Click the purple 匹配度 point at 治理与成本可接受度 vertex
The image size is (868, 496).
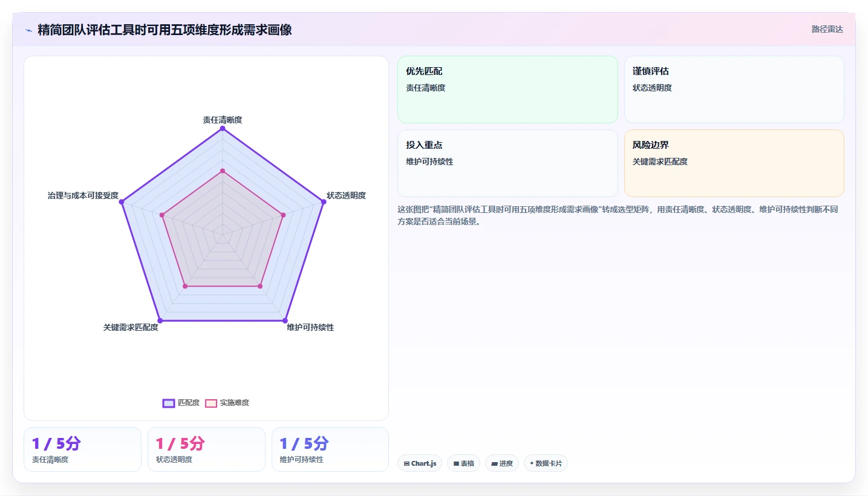tap(122, 201)
